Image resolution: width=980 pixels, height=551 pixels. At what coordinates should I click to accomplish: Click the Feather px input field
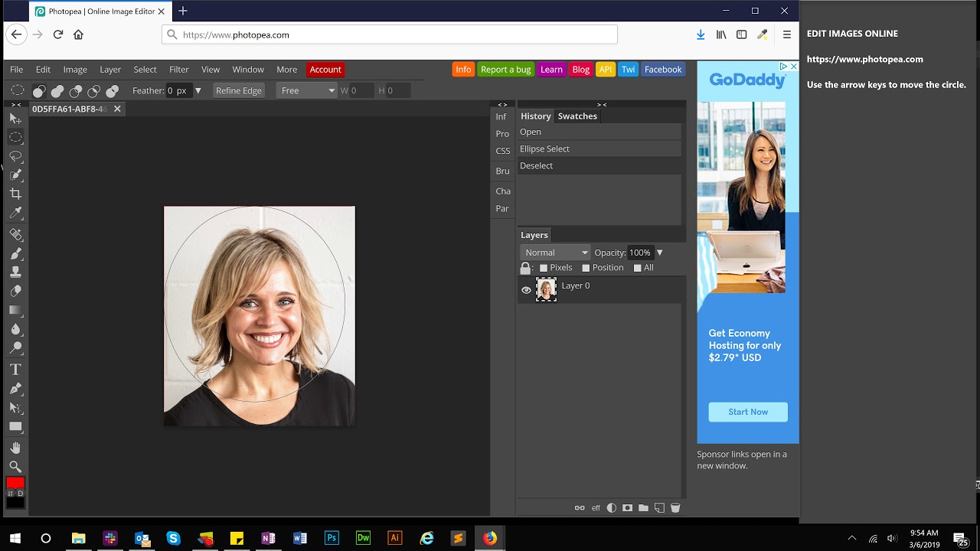pyautogui.click(x=178, y=90)
